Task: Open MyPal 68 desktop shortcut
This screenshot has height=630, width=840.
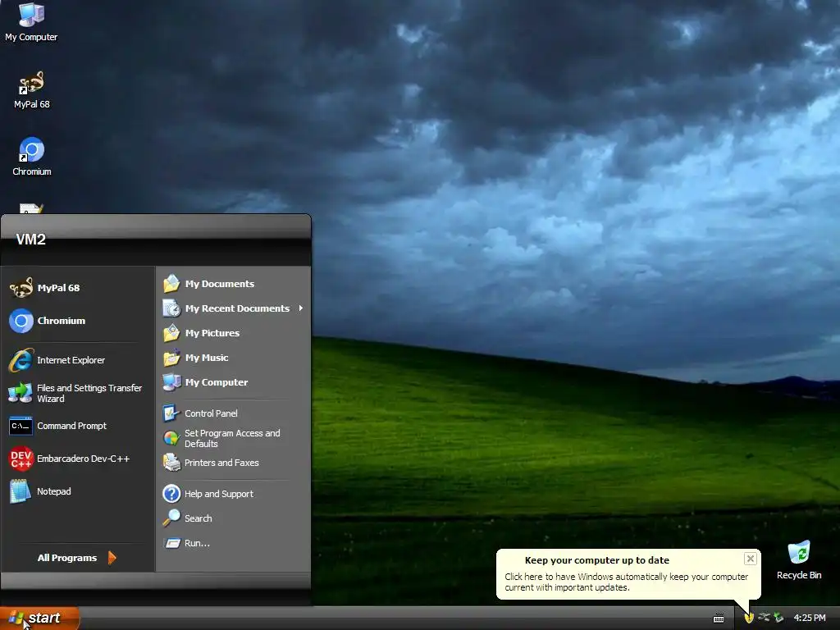Action: 32,90
